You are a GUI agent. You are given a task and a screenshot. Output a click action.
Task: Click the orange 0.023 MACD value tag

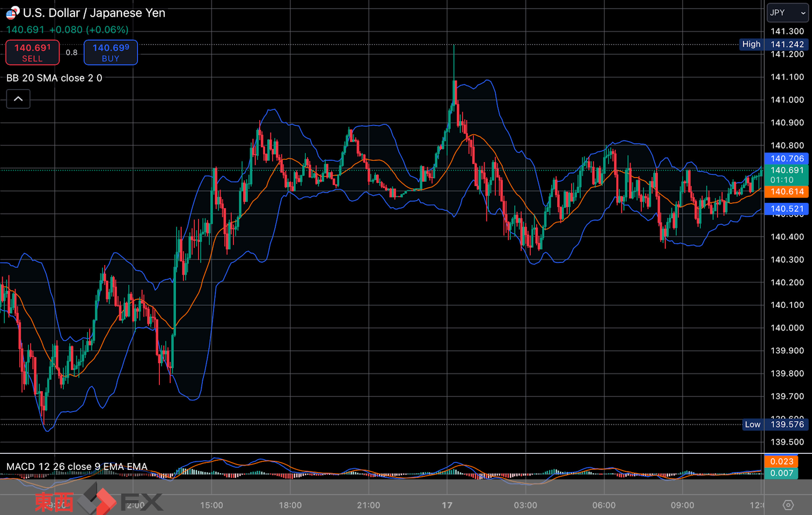[781, 461]
